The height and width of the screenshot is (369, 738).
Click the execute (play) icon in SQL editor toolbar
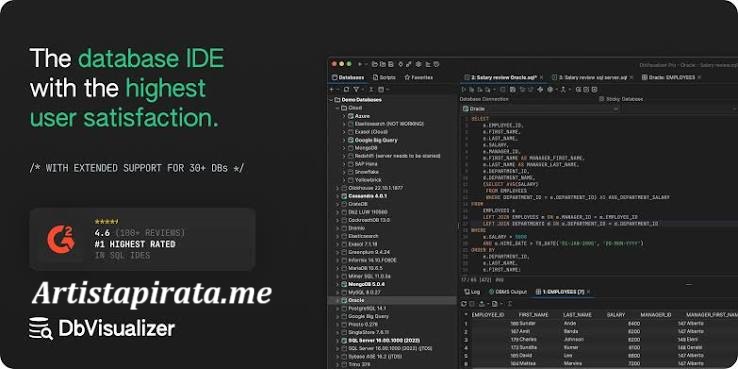(464, 89)
